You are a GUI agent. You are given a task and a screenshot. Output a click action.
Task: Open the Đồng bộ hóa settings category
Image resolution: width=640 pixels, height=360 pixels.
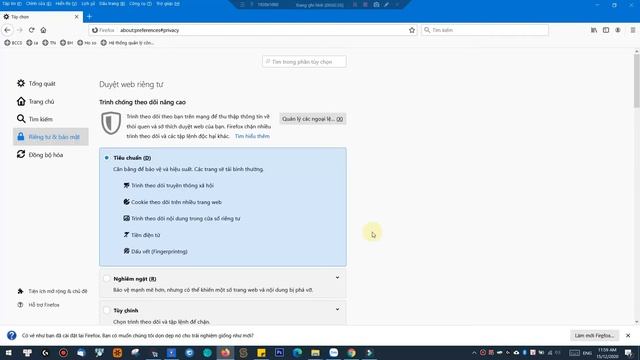pyautogui.click(x=51, y=155)
